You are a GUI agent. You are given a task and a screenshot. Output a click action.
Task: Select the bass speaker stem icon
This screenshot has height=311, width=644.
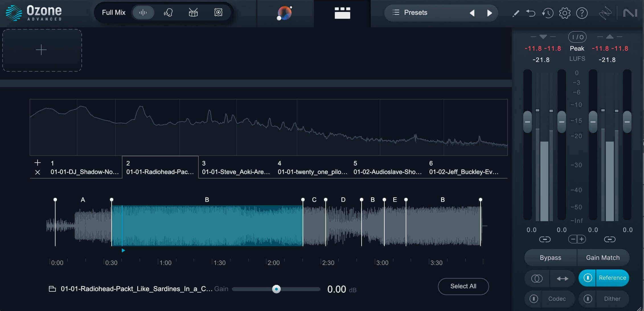coord(218,13)
